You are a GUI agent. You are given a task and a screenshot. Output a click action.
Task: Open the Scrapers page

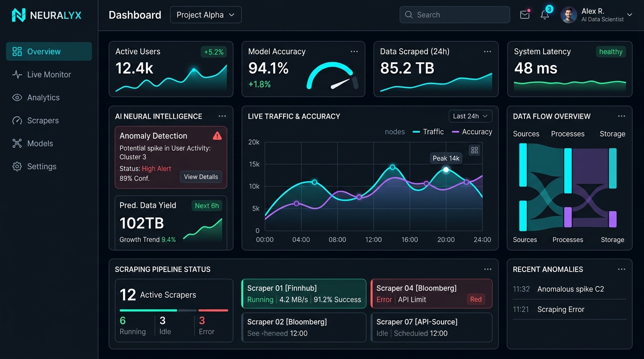tap(49, 120)
